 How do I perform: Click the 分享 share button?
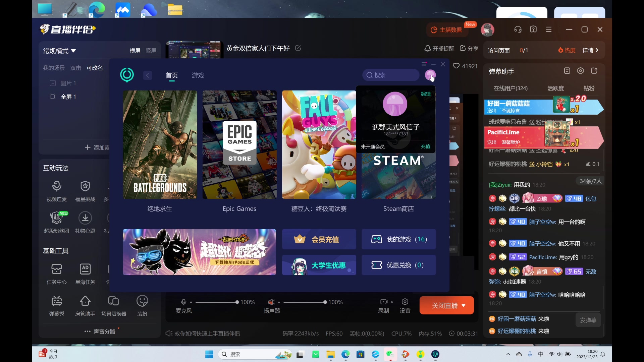point(469,49)
